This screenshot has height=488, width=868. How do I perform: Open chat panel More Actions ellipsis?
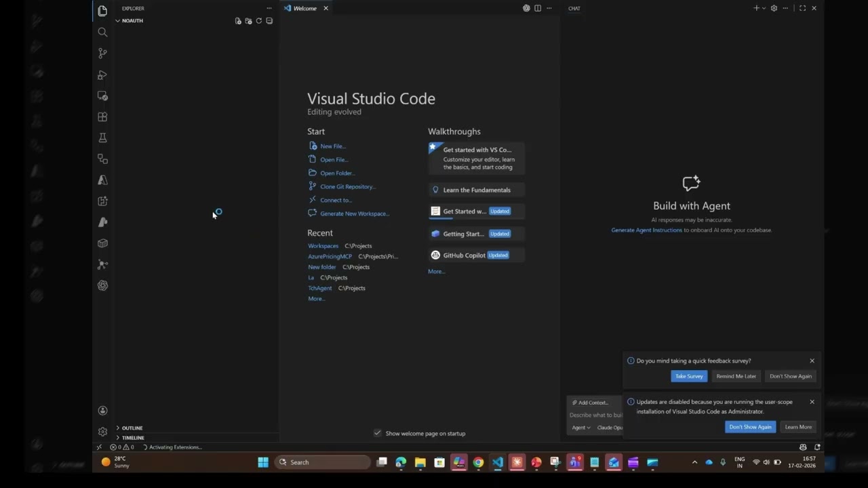[x=785, y=8]
